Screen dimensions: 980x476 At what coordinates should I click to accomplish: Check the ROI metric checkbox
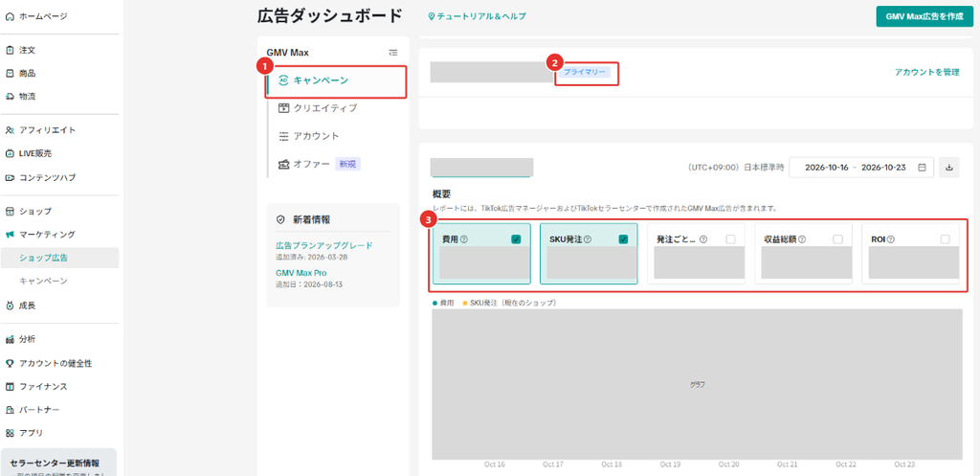[x=945, y=238]
